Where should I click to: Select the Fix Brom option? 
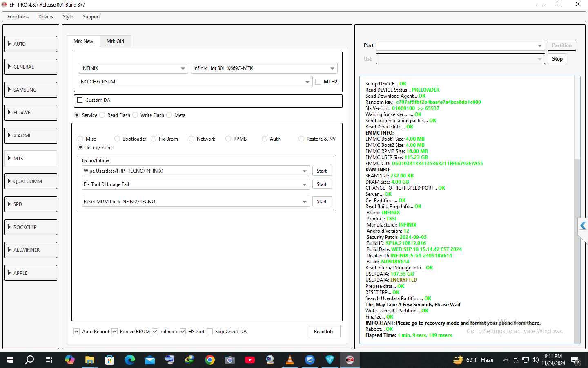coord(154,139)
